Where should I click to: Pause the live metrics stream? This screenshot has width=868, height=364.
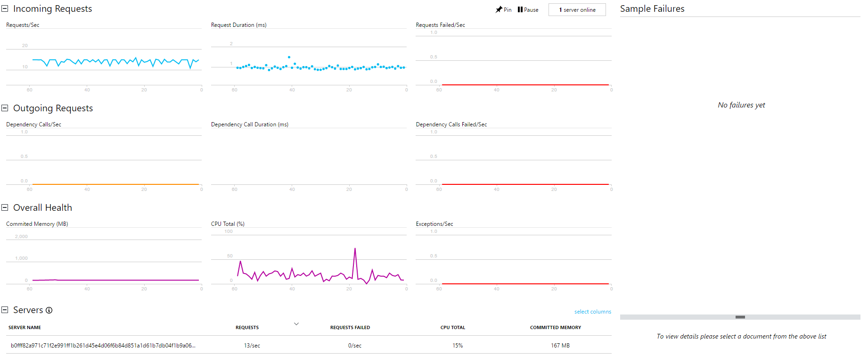(x=528, y=10)
